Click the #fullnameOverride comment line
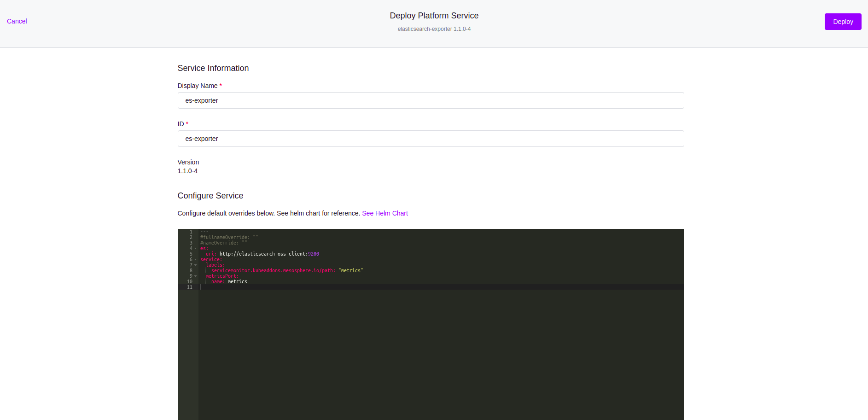The width and height of the screenshot is (868, 420). pos(229,238)
